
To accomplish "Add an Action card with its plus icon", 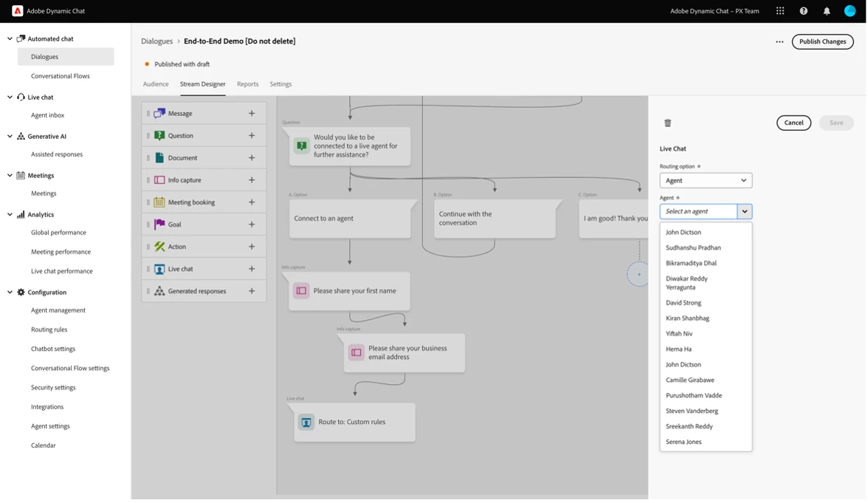I will (251, 247).
